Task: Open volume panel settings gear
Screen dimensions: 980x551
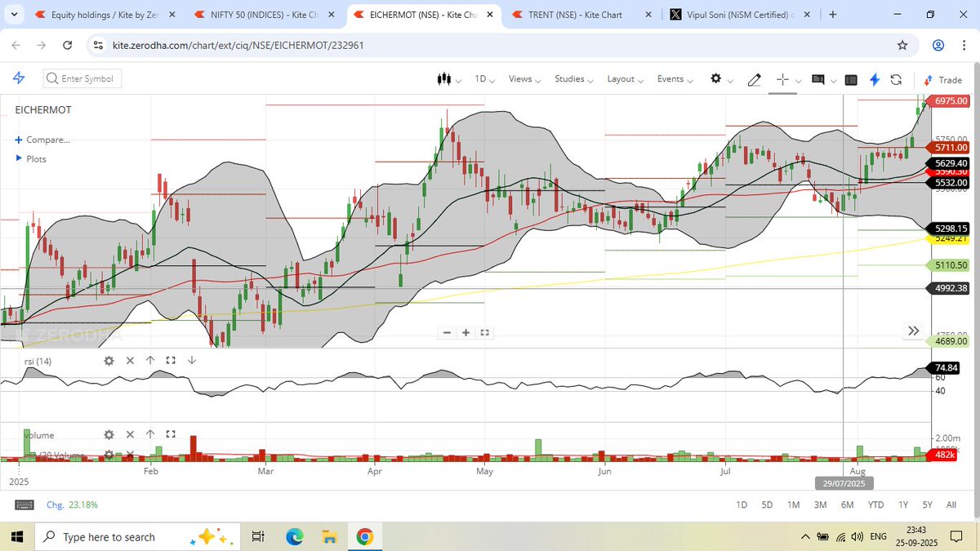Action: coord(109,435)
